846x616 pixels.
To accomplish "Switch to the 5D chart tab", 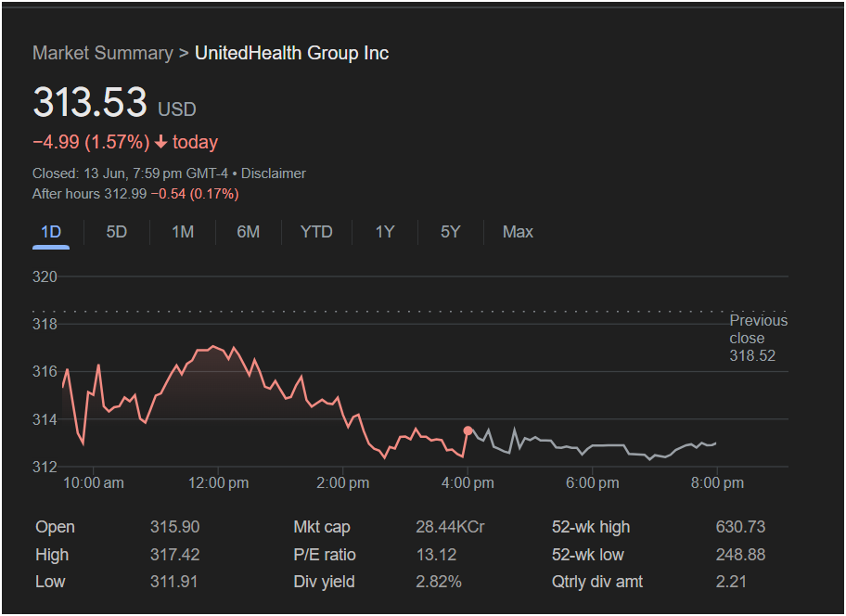I will 117,232.
